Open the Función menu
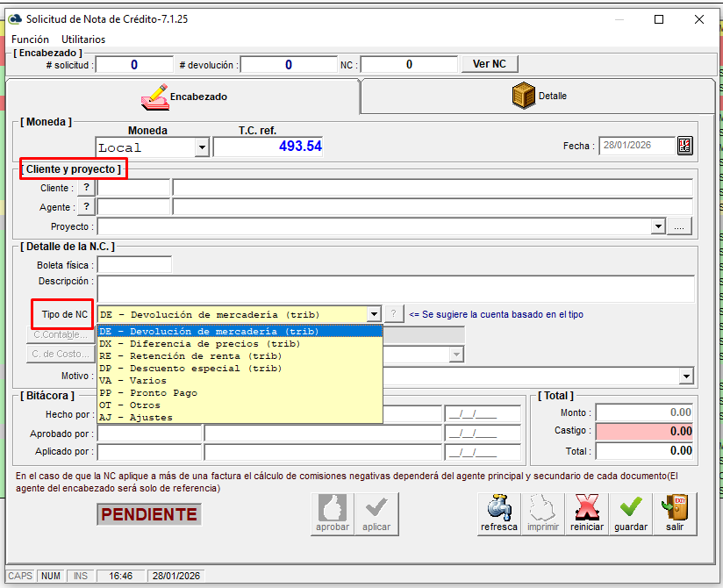 pos(30,39)
